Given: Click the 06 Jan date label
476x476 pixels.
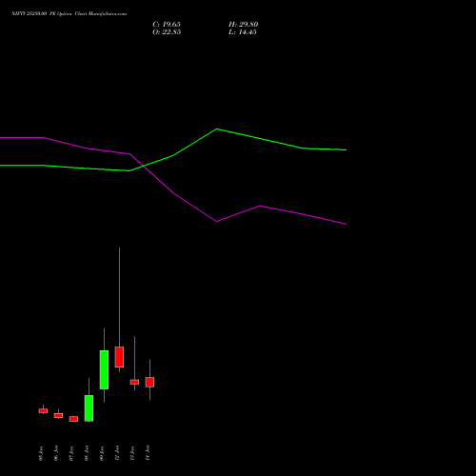Looking at the screenshot, I should click(x=56, y=453).
